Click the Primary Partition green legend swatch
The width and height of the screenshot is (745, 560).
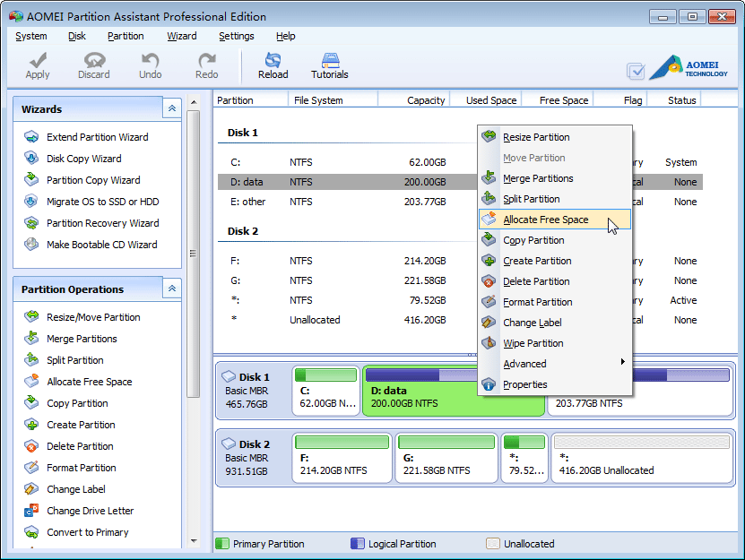[x=221, y=544]
